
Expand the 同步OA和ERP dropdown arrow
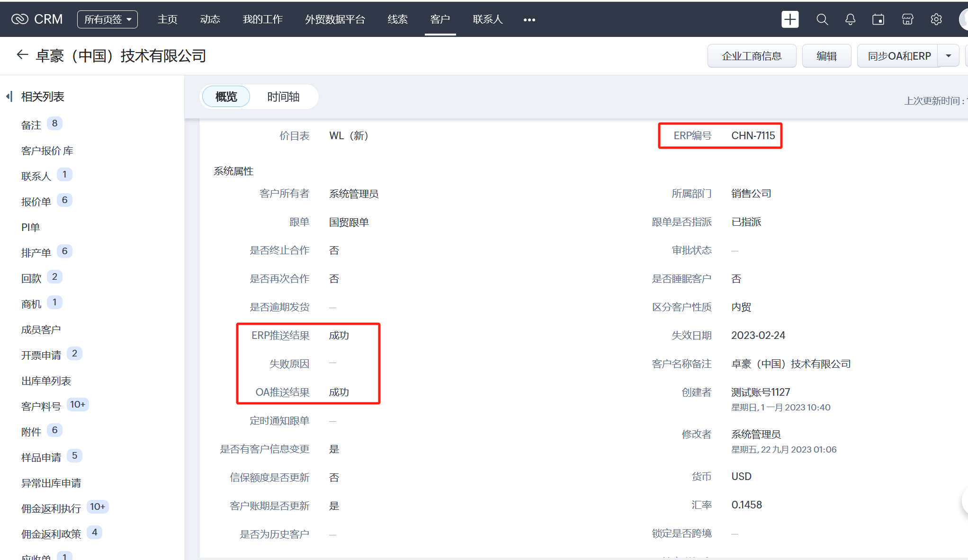[949, 56]
